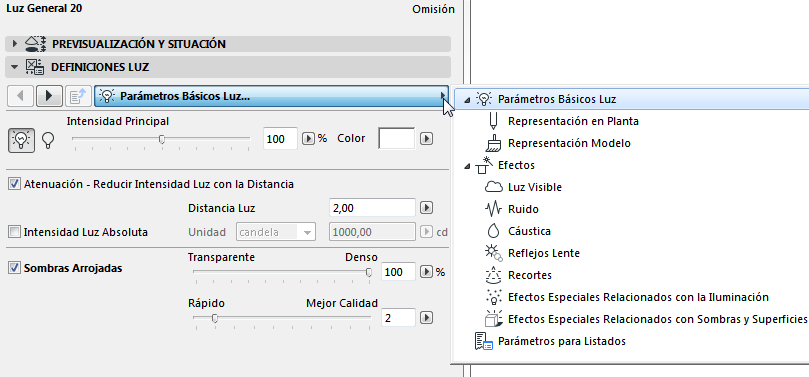Click the shadow quality value field showing 2
809x377 pixels.
[398, 317]
